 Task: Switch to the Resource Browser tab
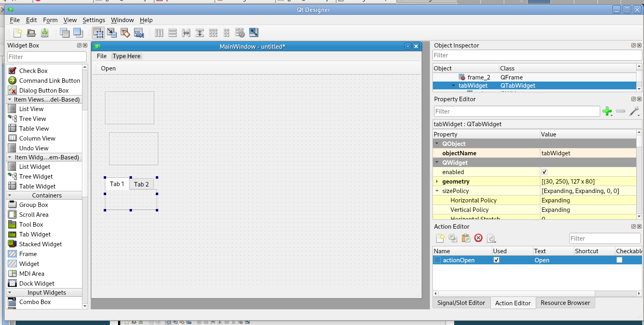click(x=565, y=303)
